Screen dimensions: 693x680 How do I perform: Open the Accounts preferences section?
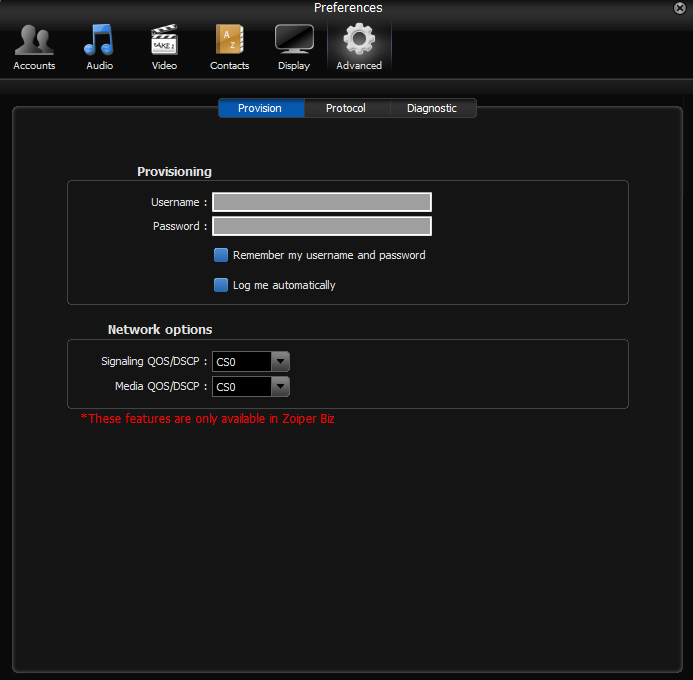tap(34, 47)
